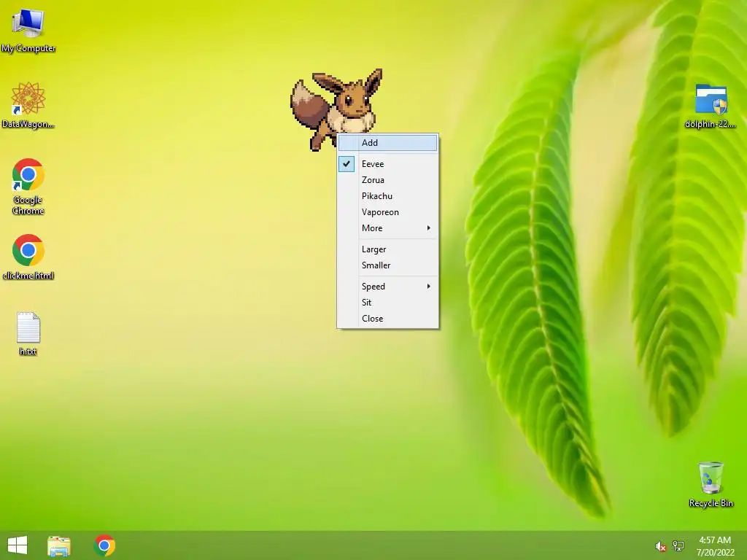747x560 pixels.
Task: Launch Chrome from the taskbar
Action: click(x=105, y=545)
